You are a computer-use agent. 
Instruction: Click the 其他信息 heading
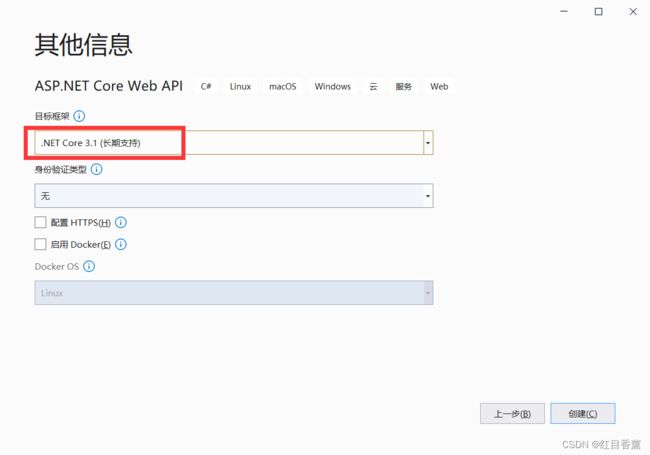[83, 45]
